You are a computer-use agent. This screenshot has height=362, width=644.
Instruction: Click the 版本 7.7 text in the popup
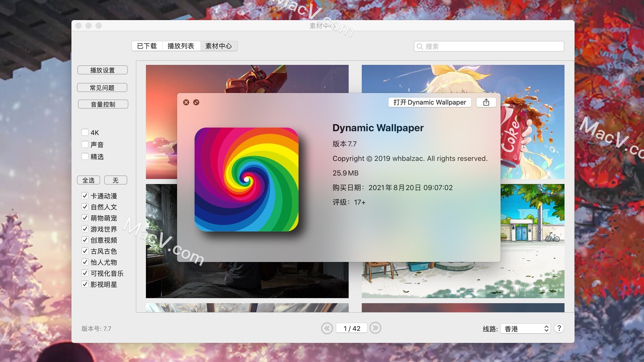[344, 144]
